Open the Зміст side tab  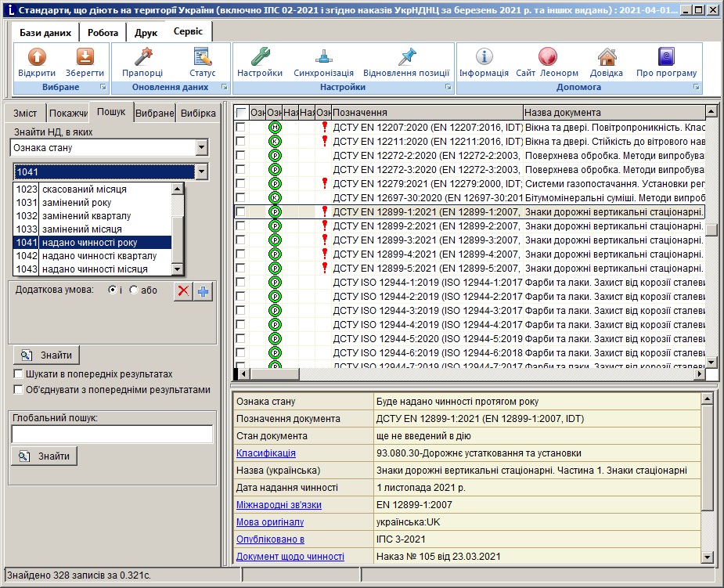pos(25,114)
